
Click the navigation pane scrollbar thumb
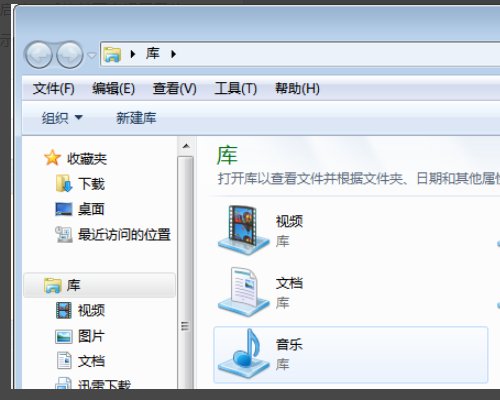point(185,273)
